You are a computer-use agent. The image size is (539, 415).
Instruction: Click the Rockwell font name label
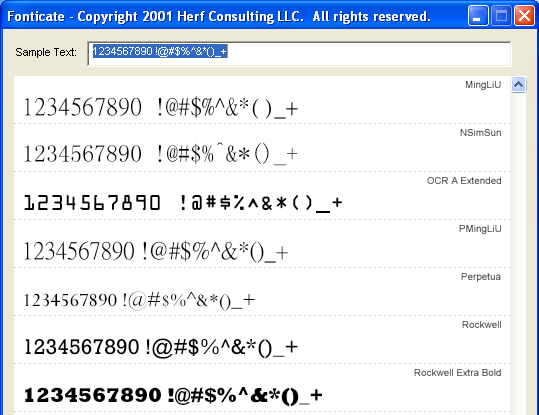481,325
